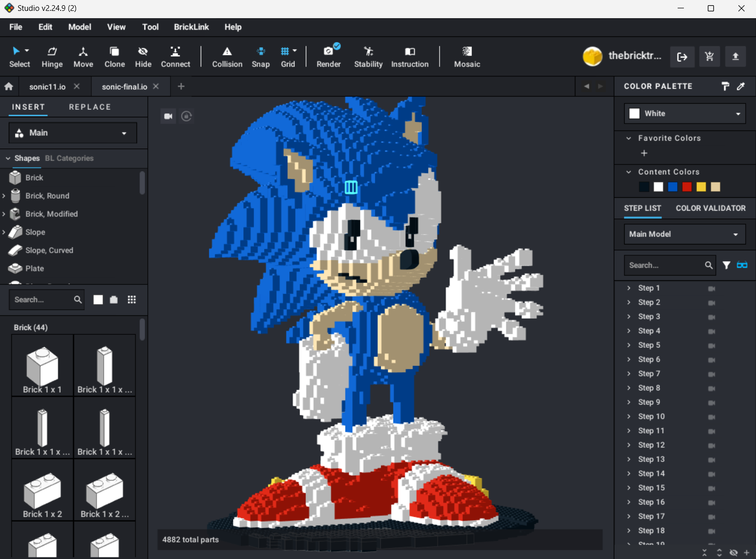The width and height of the screenshot is (756, 559).
Task: Select the Select tool in toolbar
Action: click(x=20, y=57)
